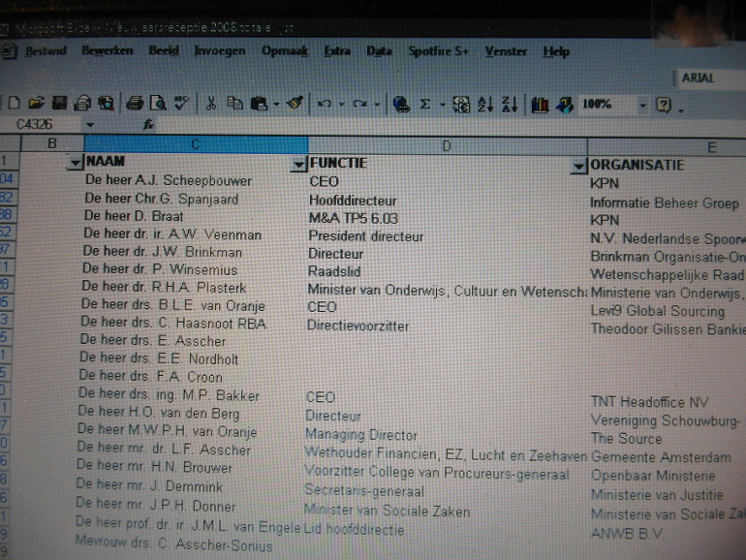Select the 'Directievoorzitter' cell

pos(447,326)
